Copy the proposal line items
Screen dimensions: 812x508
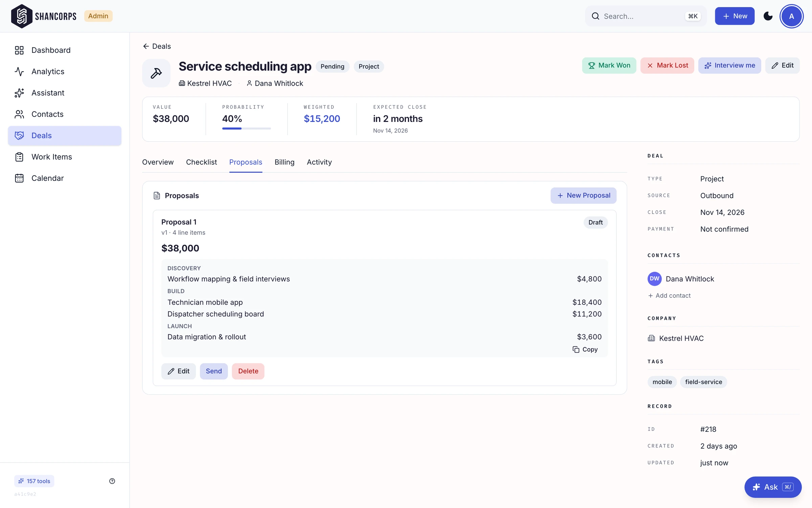coord(585,349)
